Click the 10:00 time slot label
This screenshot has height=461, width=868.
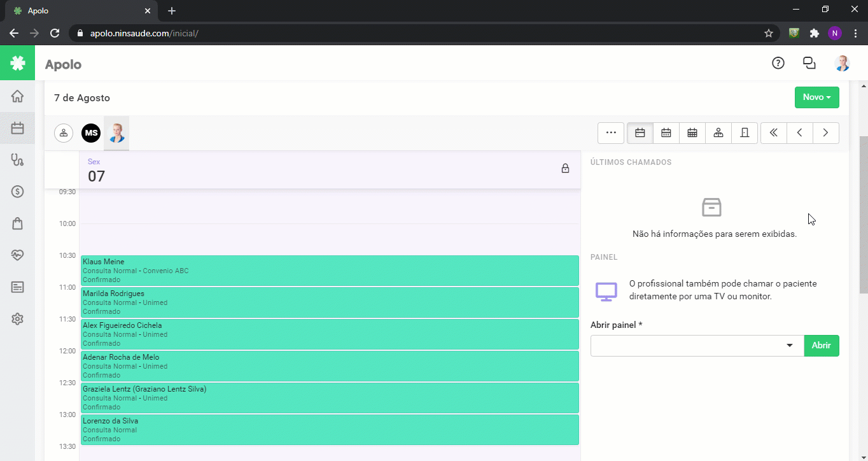coord(67,223)
